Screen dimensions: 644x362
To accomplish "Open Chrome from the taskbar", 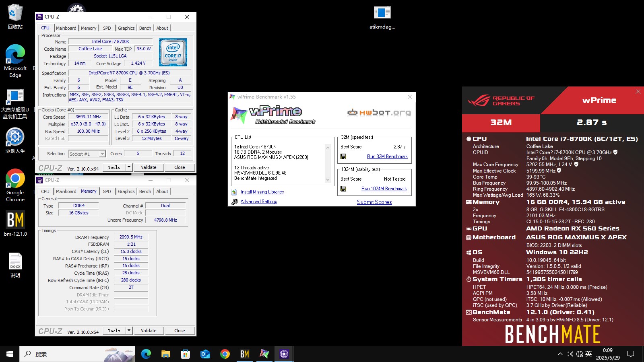I will [225, 354].
